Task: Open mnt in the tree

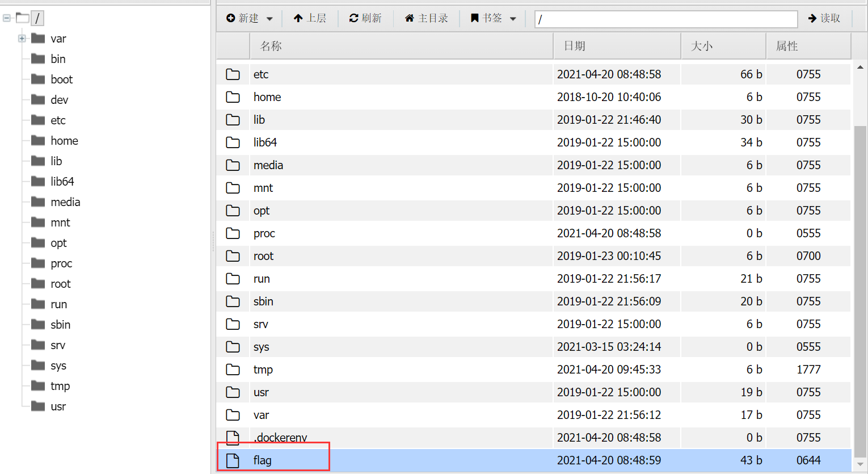Action: click(x=60, y=223)
